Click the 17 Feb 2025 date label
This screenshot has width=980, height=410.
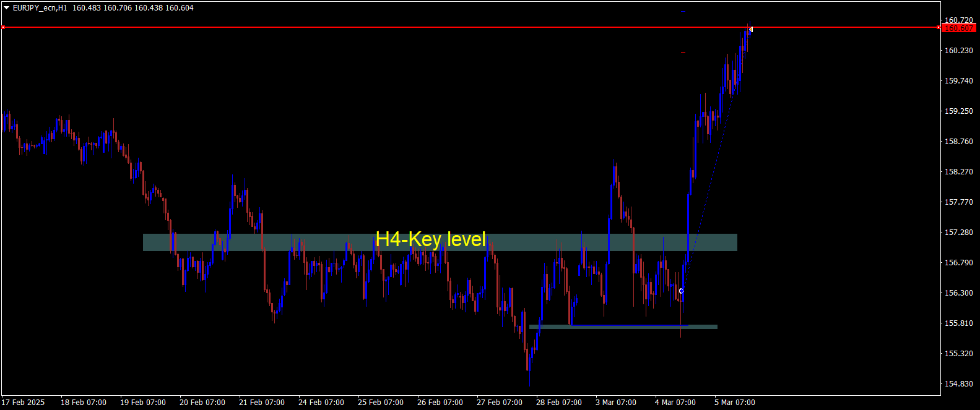point(23,403)
